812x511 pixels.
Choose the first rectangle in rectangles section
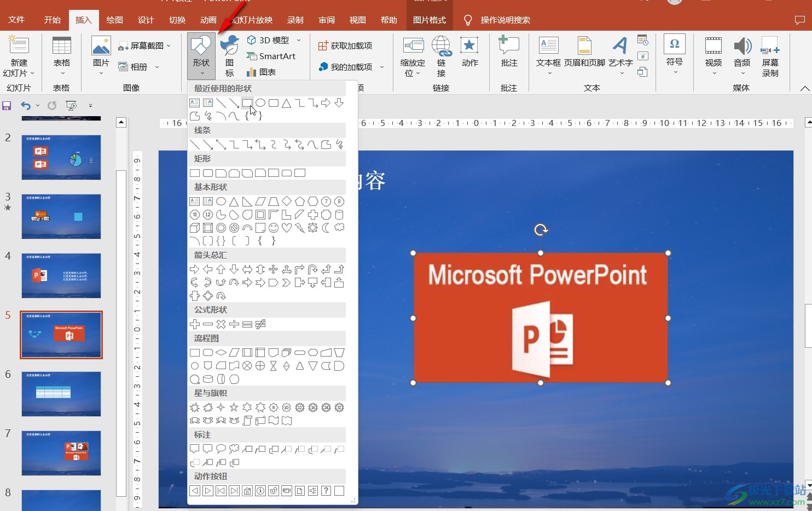point(195,173)
